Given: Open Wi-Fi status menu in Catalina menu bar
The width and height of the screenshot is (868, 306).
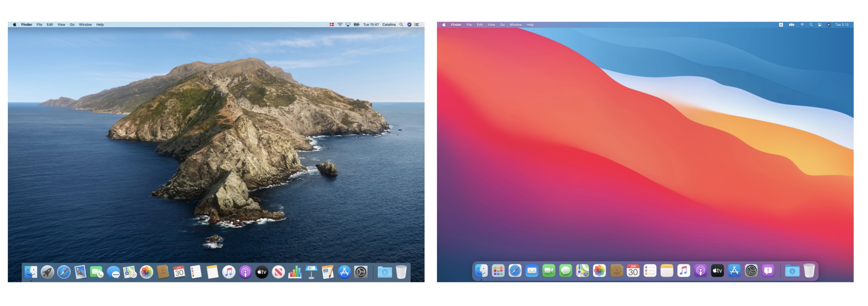Looking at the screenshot, I should (x=340, y=24).
